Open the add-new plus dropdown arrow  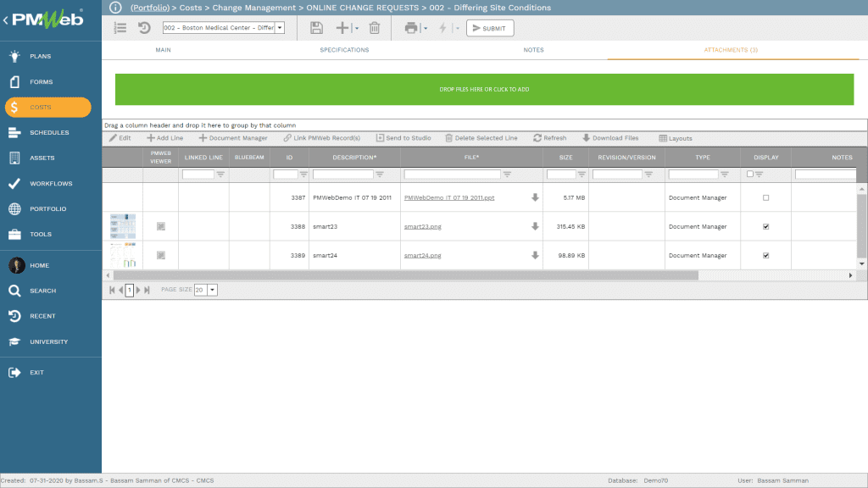pos(357,29)
